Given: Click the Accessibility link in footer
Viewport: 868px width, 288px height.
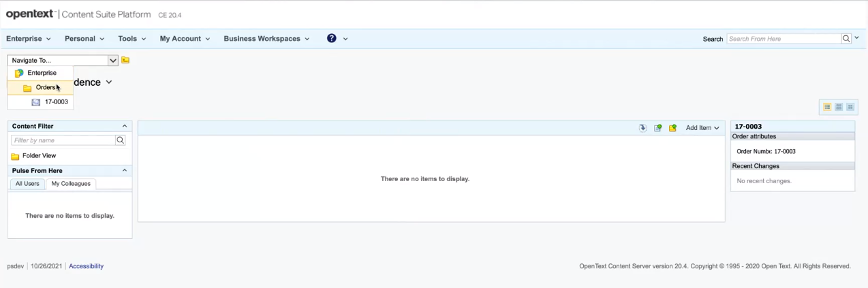Looking at the screenshot, I should 86,266.
